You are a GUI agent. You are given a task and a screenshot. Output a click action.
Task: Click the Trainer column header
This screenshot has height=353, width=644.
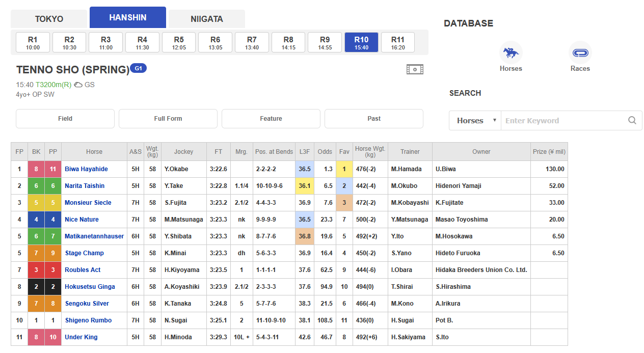coord(410,152)
